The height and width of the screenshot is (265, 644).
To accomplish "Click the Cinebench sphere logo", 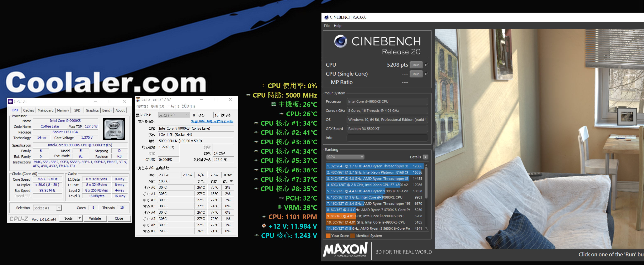I will [x=340, y=41].
